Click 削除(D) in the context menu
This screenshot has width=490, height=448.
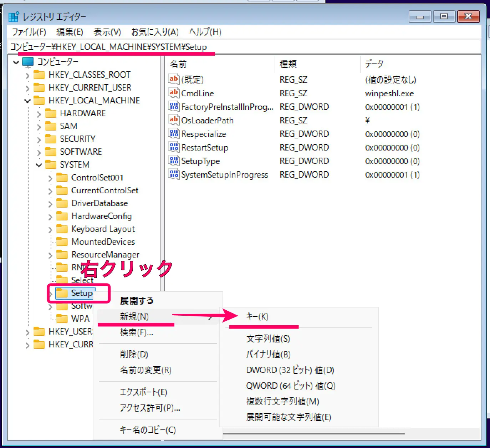pyautogui.click(x=134, y=355)
